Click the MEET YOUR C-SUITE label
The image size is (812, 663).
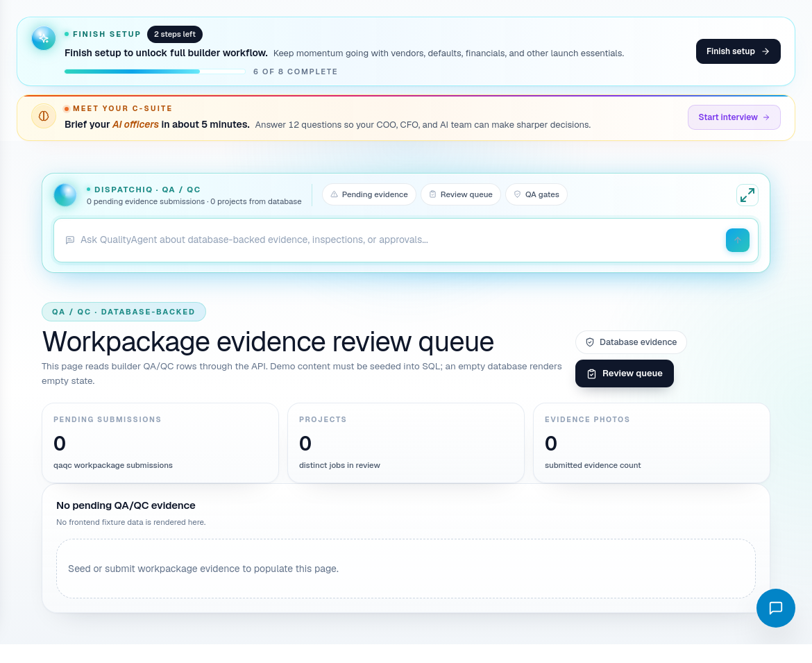click(x=123, y=108)
